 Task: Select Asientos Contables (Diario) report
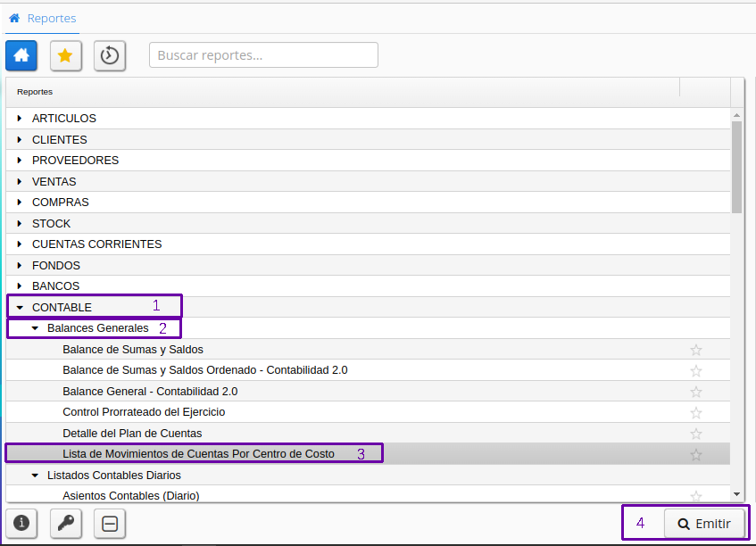click(x=368, y=495)
